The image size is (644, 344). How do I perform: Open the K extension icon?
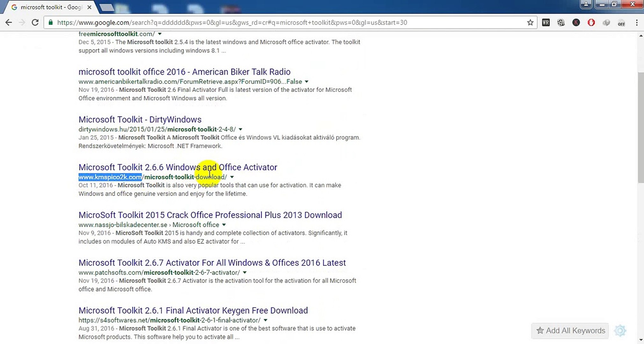click(x=576, y=23)
